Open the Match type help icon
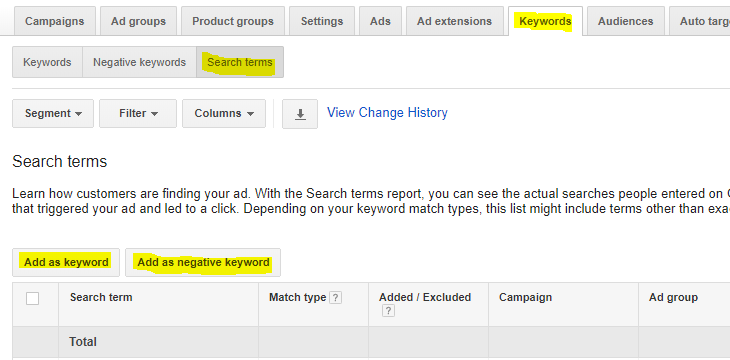Screen dimensions: 730x360 (x=335, y=298)
